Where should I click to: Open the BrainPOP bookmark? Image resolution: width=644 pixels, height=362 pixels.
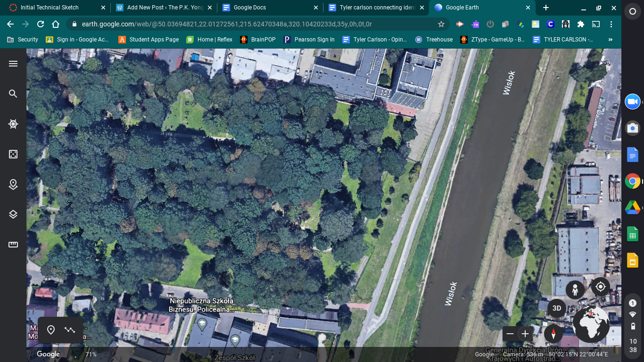(x=258, y=40)
